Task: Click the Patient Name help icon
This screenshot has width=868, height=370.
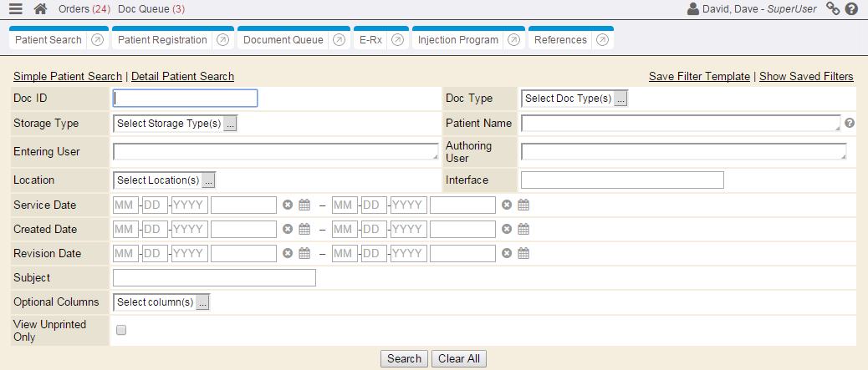Action: coord(850,123)
